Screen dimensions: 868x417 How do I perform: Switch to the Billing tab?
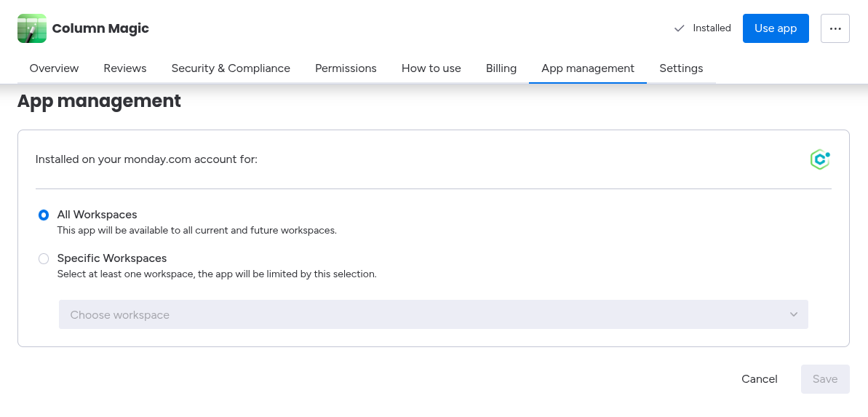(501, 68)
